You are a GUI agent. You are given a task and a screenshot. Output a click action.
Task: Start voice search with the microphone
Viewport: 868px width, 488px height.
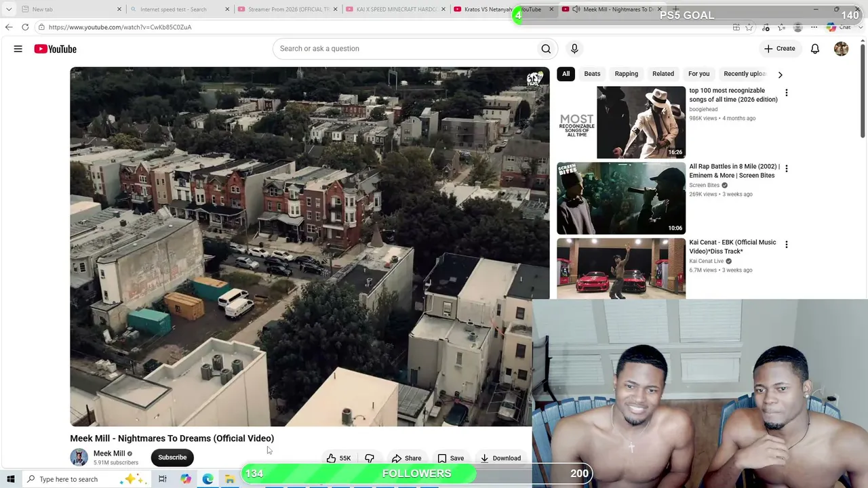(574, 49)
